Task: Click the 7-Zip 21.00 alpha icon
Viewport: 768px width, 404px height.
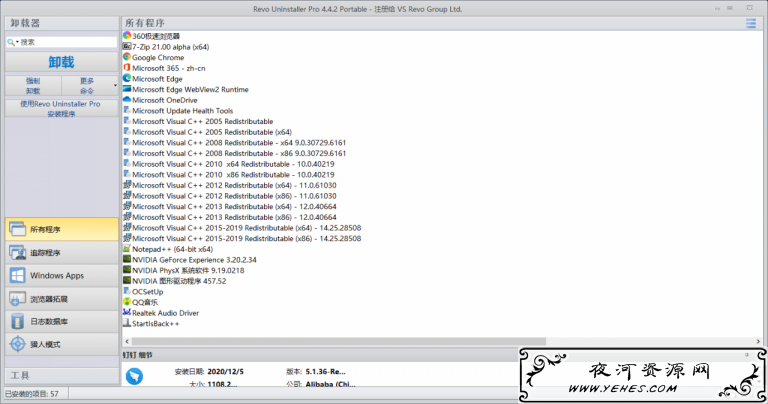Action: (x=127, y=47)
